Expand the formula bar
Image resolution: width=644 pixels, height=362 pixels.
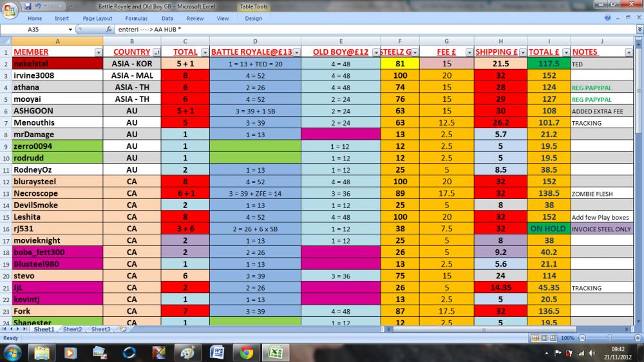click(x=639, y=29)
